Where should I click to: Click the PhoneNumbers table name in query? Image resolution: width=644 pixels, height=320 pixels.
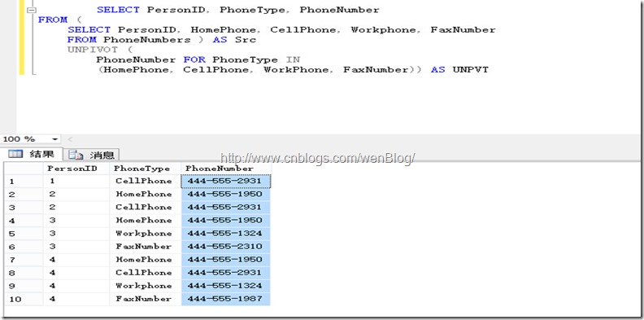click(x=146, y=40)
